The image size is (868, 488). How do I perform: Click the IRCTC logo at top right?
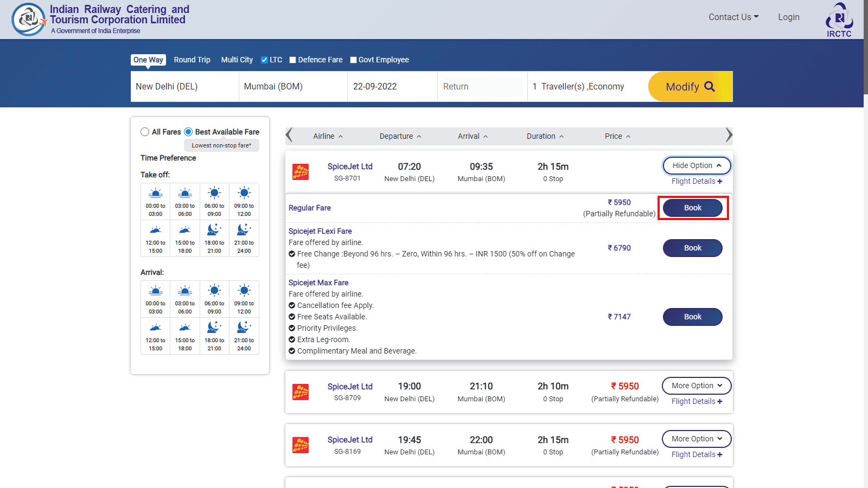click(839, 20)
